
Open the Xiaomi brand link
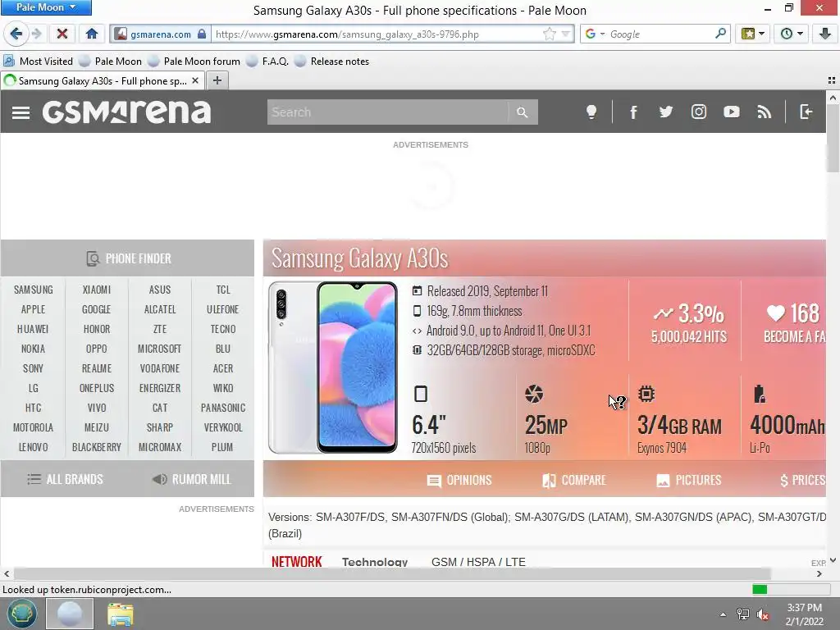tap(97, 290)
